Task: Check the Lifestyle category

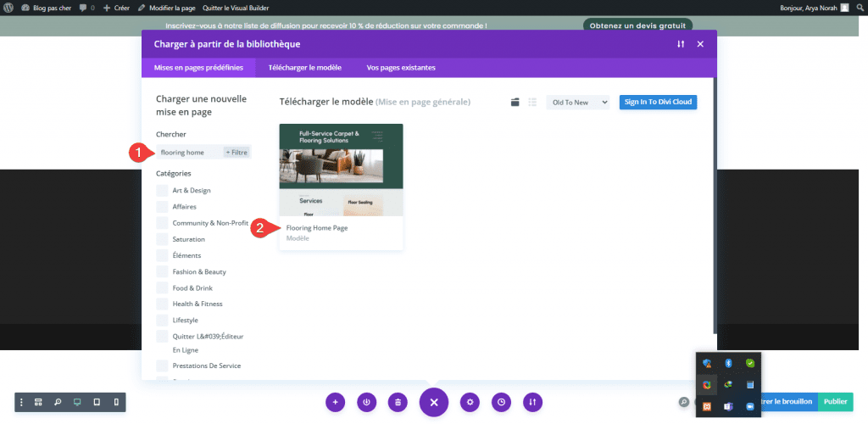Action: coord(162,320)
